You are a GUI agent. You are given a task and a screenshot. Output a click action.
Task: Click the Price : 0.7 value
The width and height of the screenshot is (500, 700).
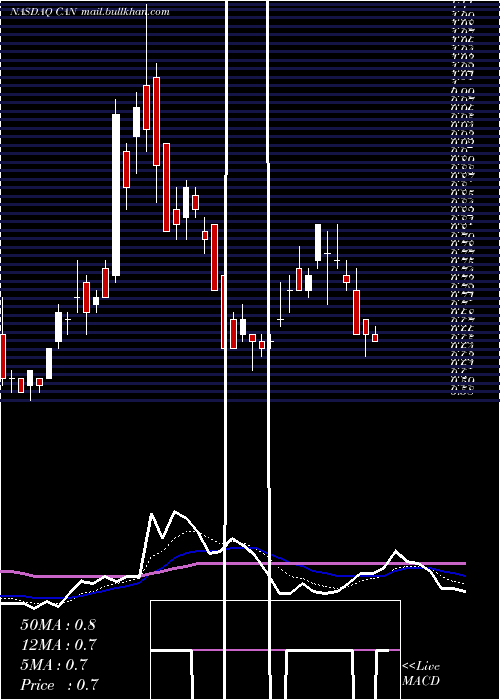click(59, 685)
